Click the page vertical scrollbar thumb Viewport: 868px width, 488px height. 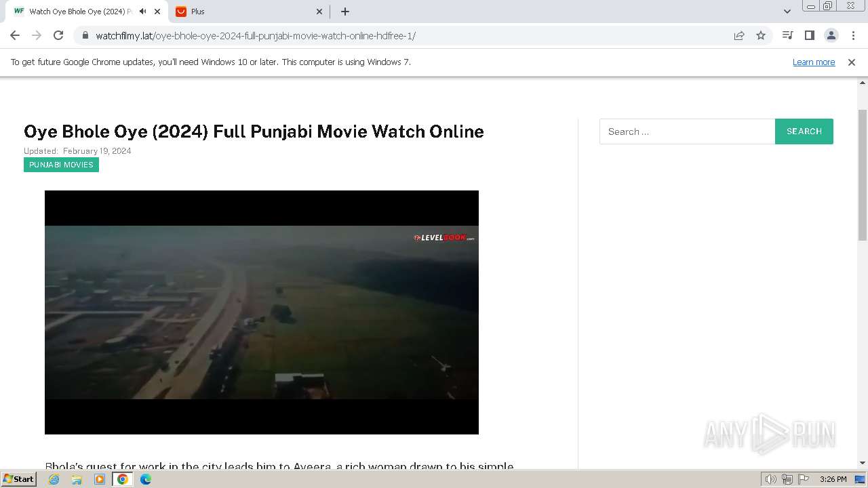[x=863, y=175]
